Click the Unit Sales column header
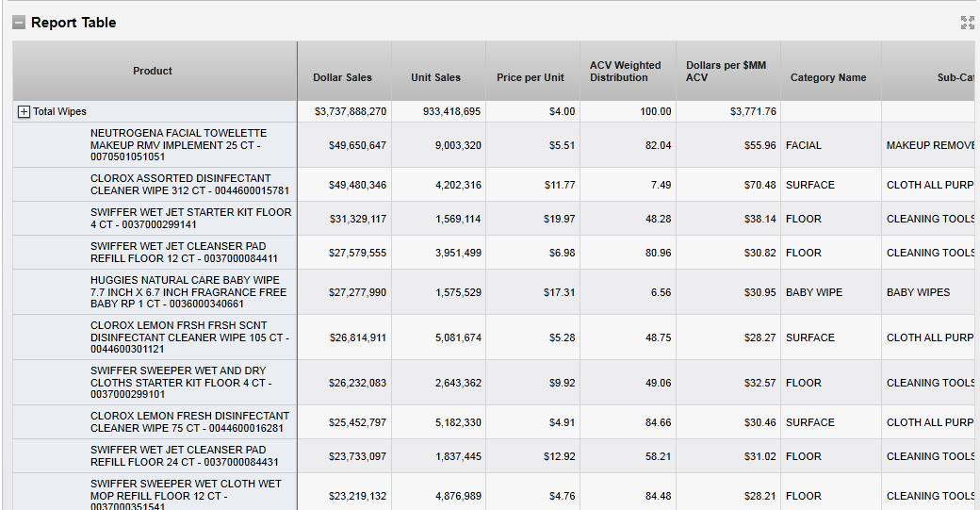Screen dimensions: 980x510 tap(435, 77)
